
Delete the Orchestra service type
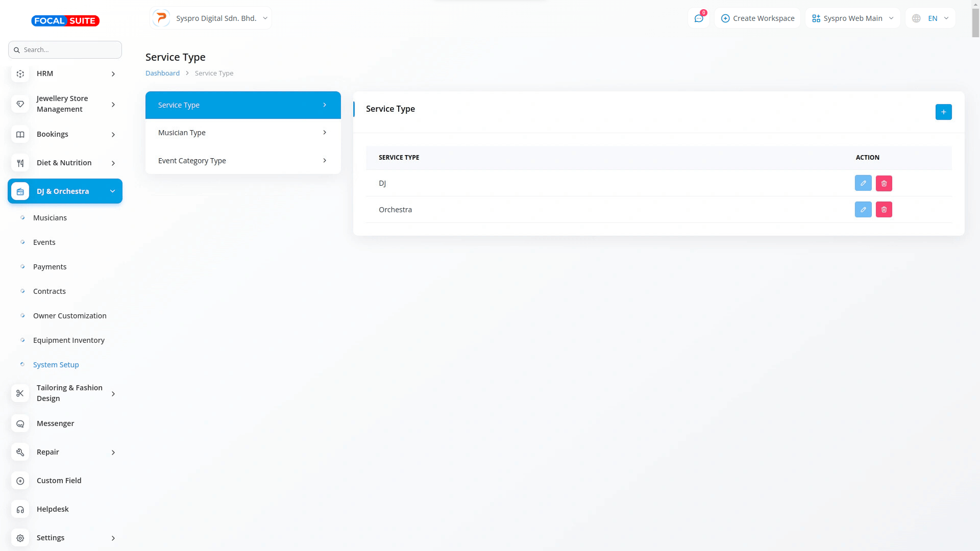[x=884, y=210]
